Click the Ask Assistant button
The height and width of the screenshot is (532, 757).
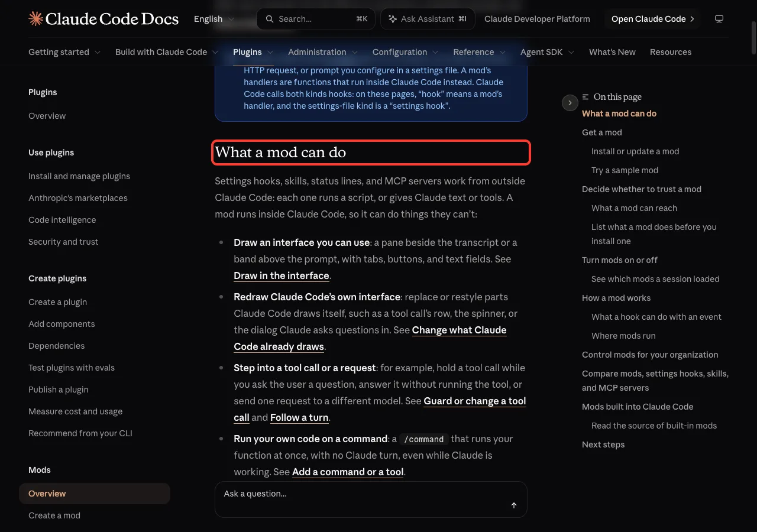(x=428, y=19)
